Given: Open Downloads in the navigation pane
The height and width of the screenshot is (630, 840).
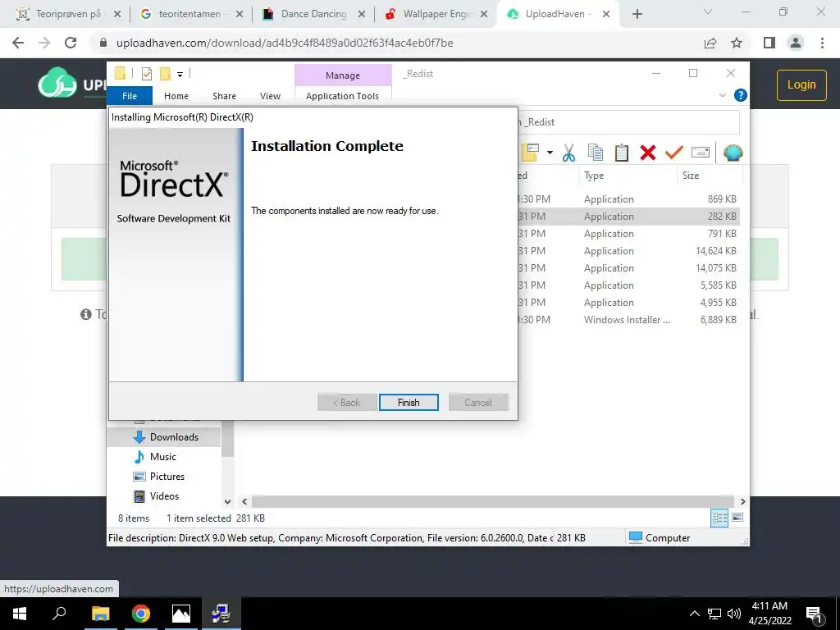Looking at the screenshot, I should [x=164, y=437].
